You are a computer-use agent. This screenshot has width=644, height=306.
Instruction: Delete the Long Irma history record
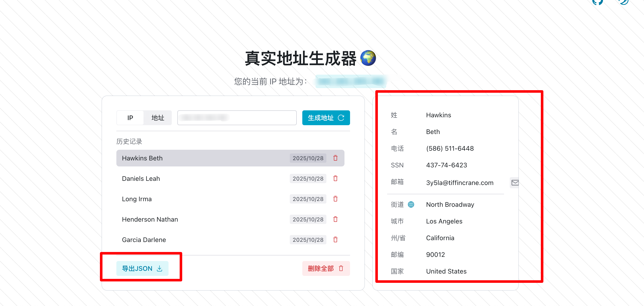(x=335, y=199)
